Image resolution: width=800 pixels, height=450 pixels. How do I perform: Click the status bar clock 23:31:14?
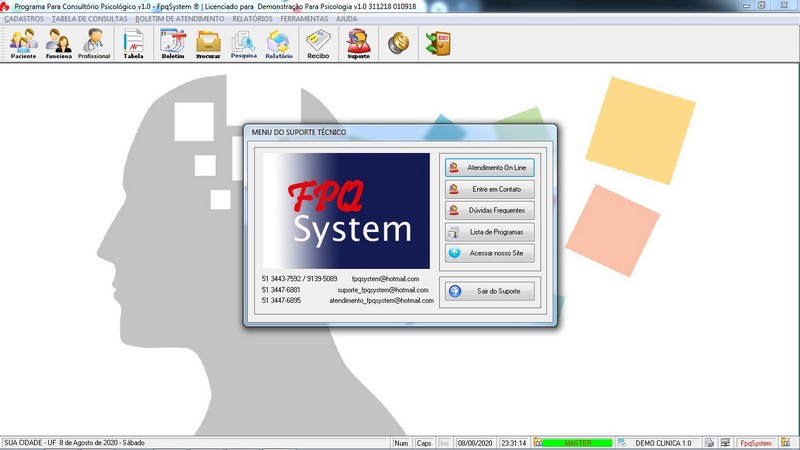coord(513,443)
